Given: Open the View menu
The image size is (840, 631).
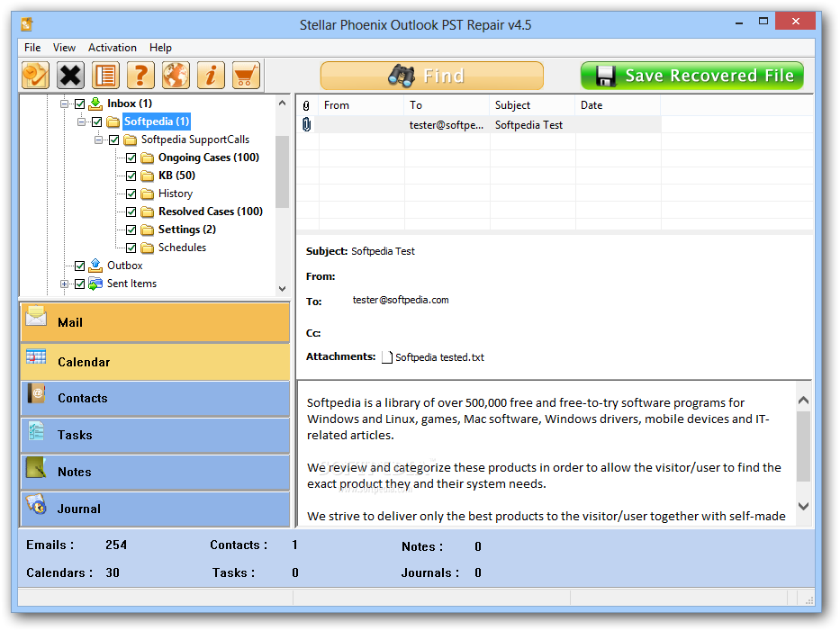Looking at the screenshot, I should pos(64,48).
